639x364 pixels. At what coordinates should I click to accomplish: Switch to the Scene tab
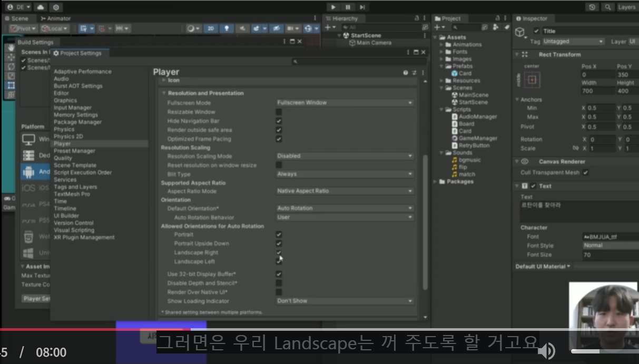click(19, 18)
